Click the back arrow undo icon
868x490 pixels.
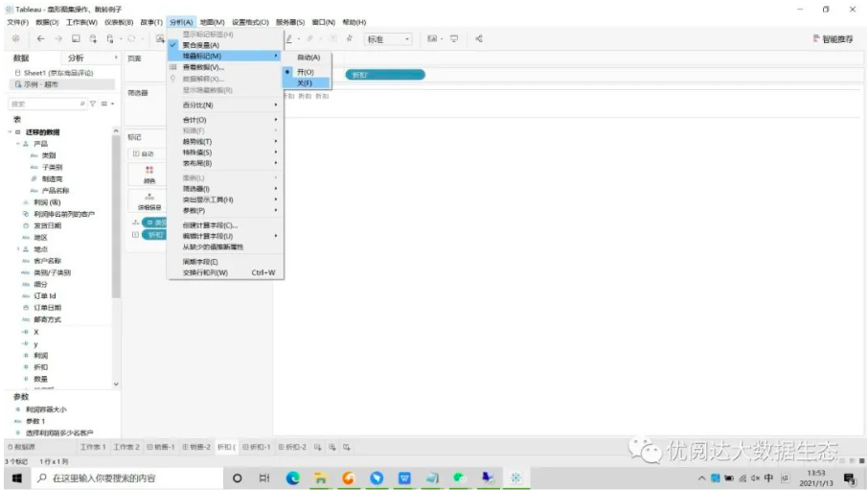coord(40,39)
